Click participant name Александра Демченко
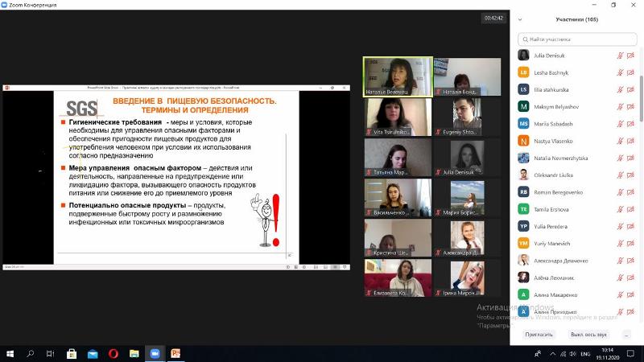Image resolution: width=644 pixels, height=362 pixels. coord(560,261)
